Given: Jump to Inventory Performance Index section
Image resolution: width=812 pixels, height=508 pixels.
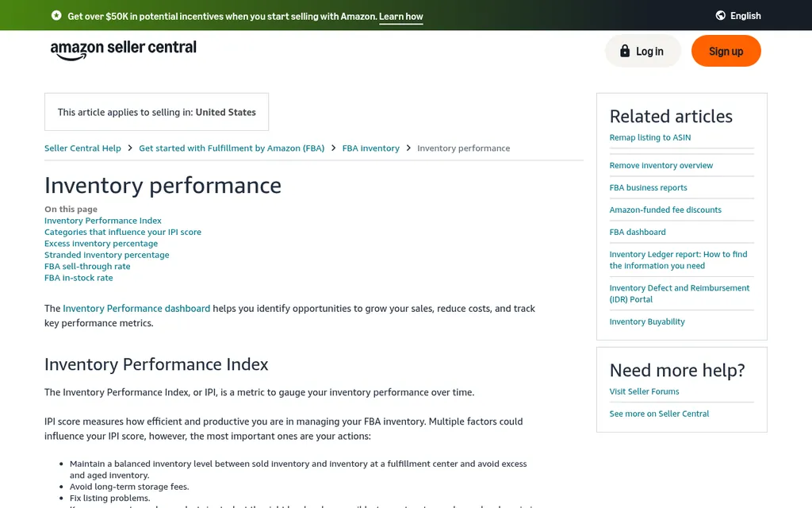Looking at the screenshot, I should pyautogui.click(x=103, y=221).
